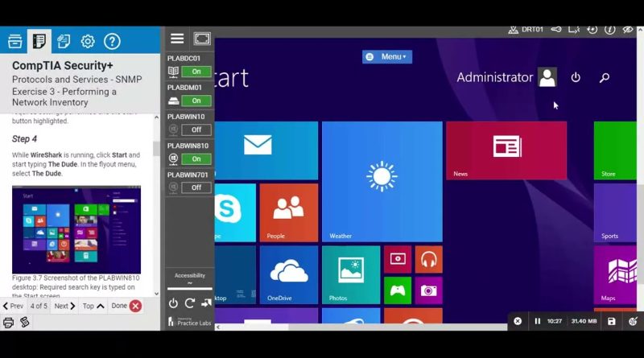Click the DRT01 network icon in top bar
This screenshot has height=358, width=644.
(513, 30)
